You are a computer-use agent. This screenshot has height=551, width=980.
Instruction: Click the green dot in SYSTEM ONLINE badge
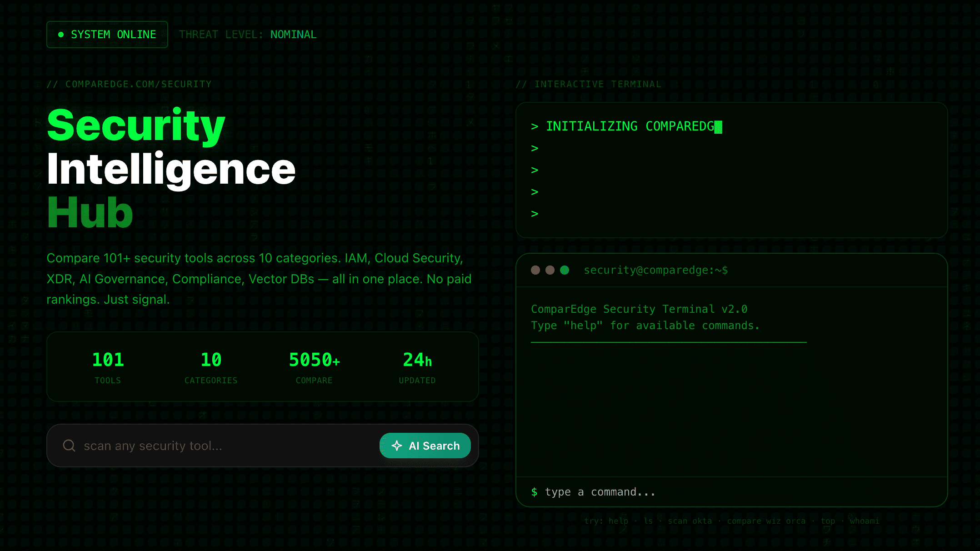61,35
